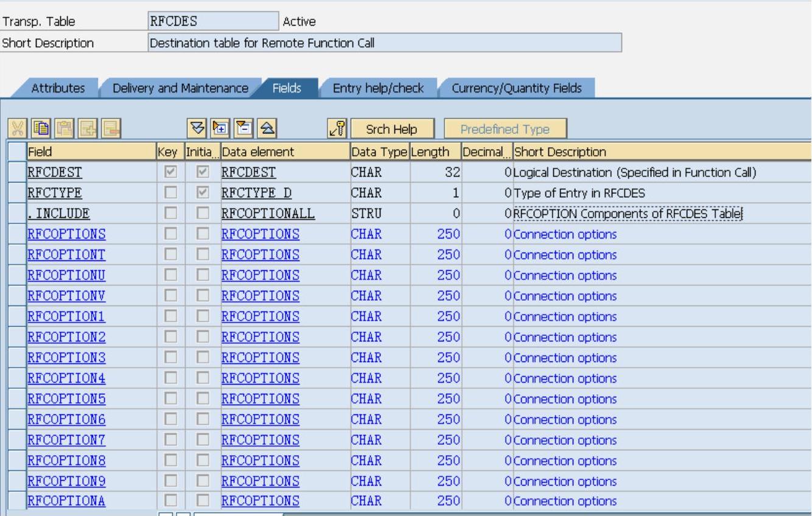Click description "RFCOPTION Components of RFCDES Table"
812x516 pixels.
tap(628, 214)
